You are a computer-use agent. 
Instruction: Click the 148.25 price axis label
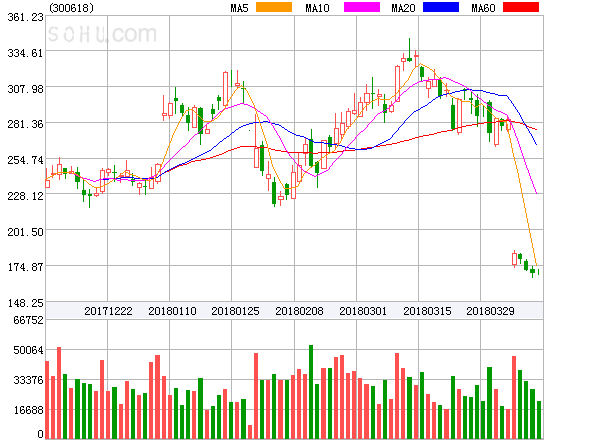click(x=25, y=303)
